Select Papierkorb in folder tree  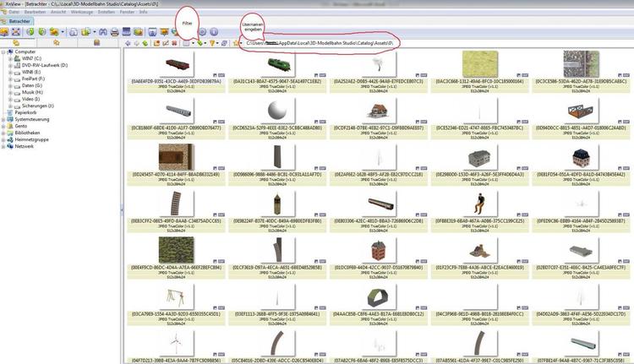[26, 112]
